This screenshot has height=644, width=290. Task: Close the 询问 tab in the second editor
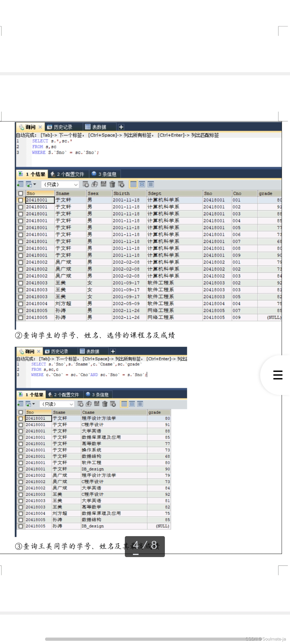[x=39, y=351]
